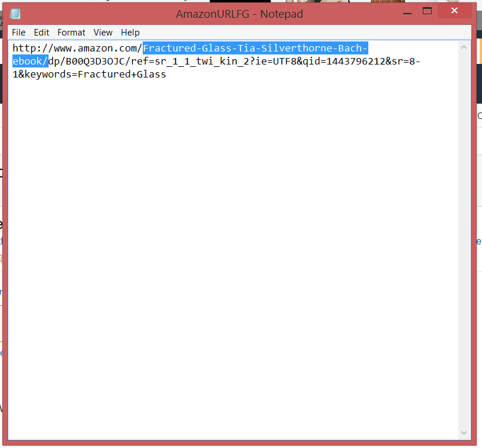
Task: Open the Edit menu
Action: [41, 33]
